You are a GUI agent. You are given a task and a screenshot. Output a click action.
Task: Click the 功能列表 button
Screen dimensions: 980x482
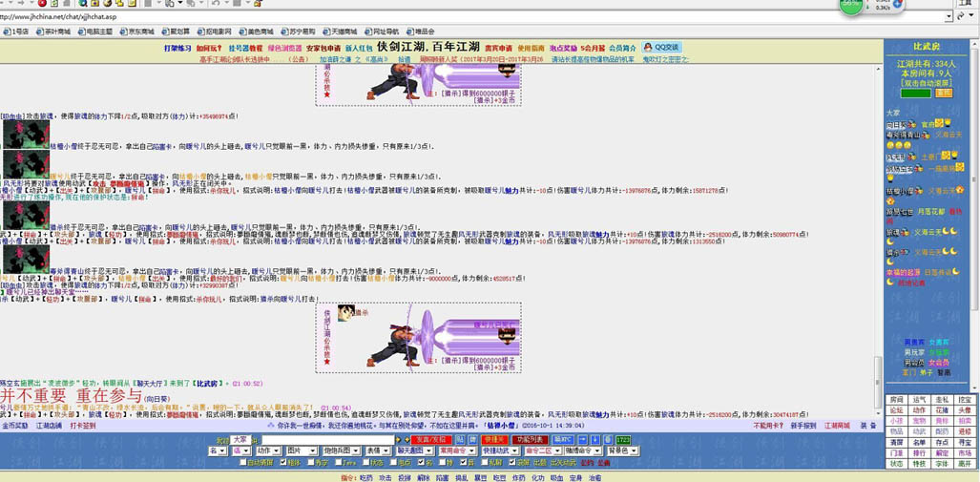click(x=530, y=439)
